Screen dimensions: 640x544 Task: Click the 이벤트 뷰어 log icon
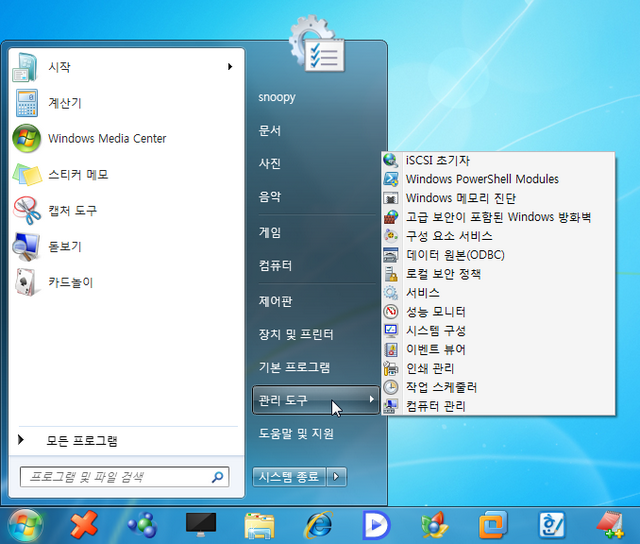pyautogui.click(x=391, y=349)
